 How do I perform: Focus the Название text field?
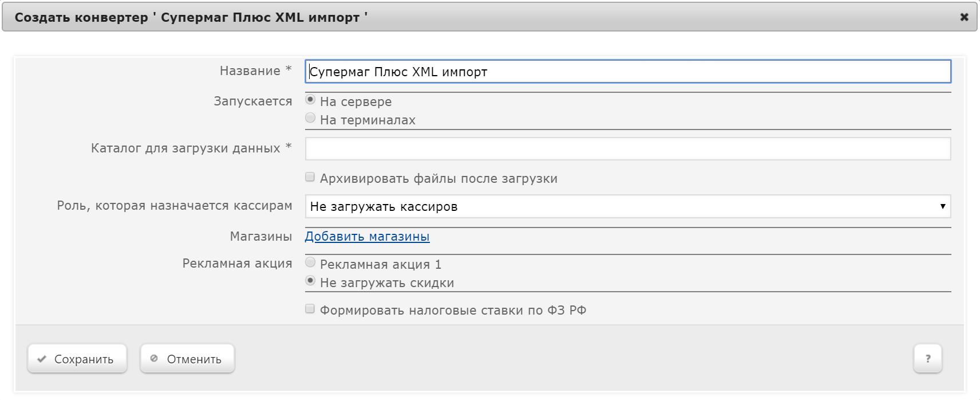627,72
